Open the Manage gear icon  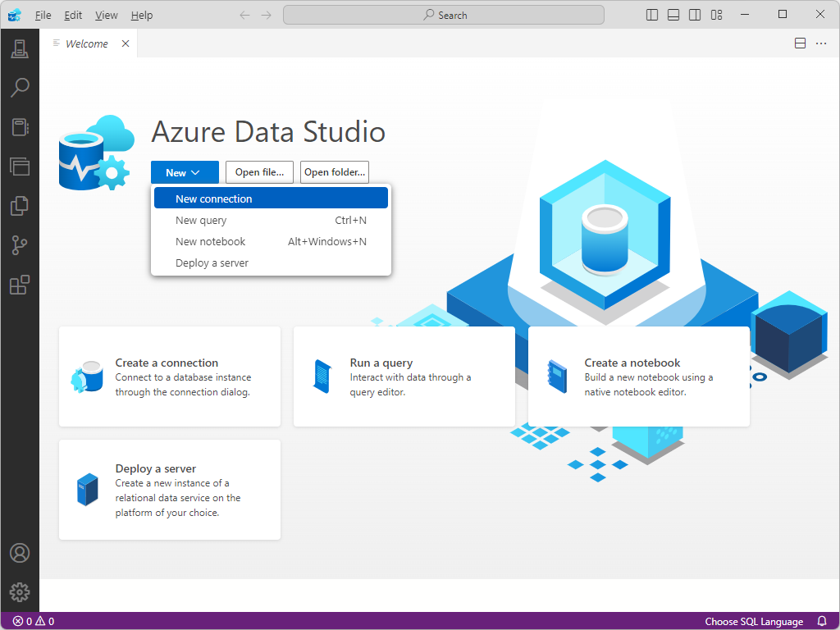pos(20,592)
